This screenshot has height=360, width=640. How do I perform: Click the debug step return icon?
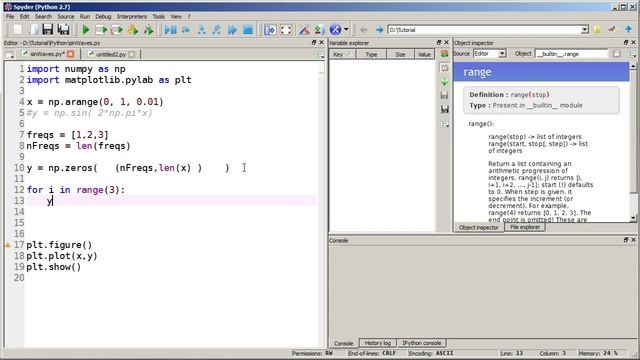click(217, 30)
